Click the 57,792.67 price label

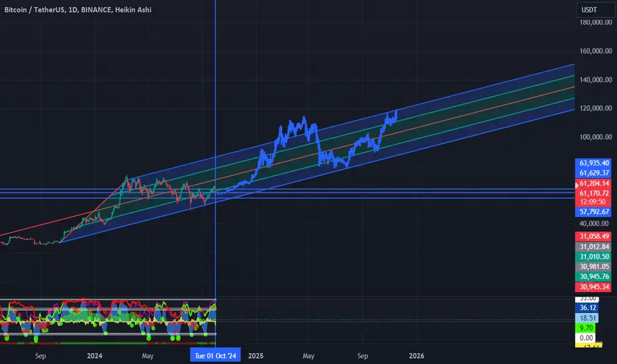593,212
